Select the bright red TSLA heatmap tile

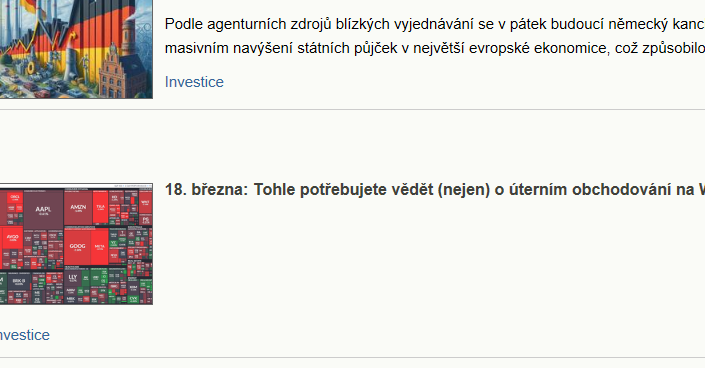(100, 207)
